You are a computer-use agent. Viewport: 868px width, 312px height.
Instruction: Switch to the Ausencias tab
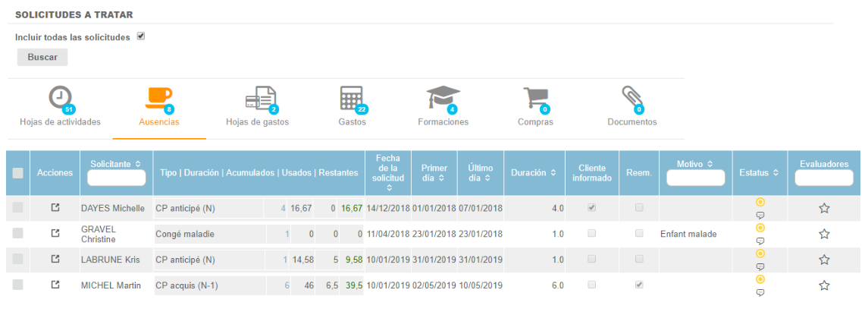coord(159,106)
